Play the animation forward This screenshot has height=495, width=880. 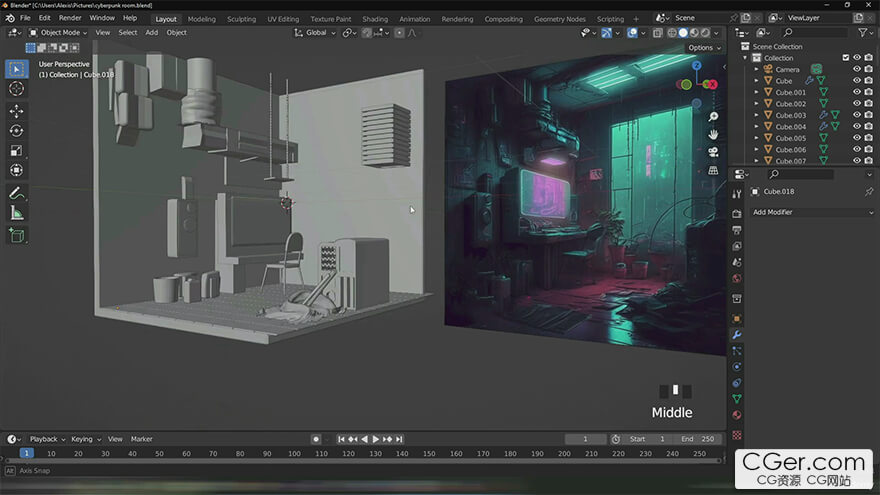coord(375,439)
